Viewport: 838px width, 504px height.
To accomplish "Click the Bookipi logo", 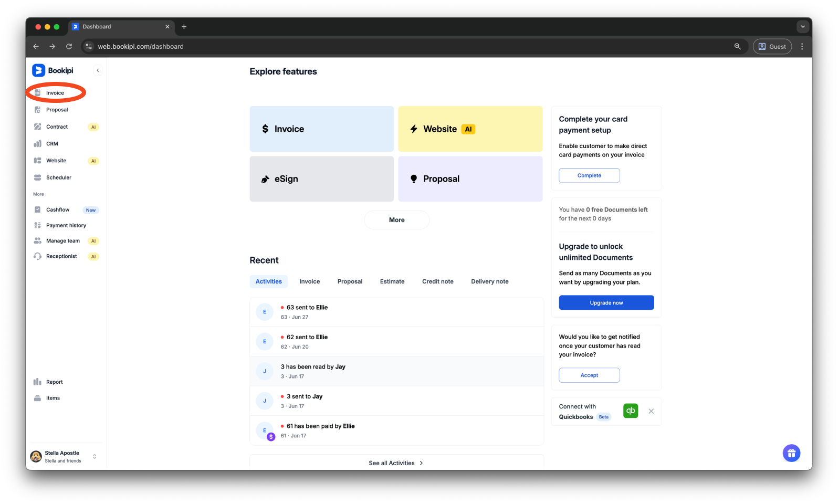I will point(53,70).
